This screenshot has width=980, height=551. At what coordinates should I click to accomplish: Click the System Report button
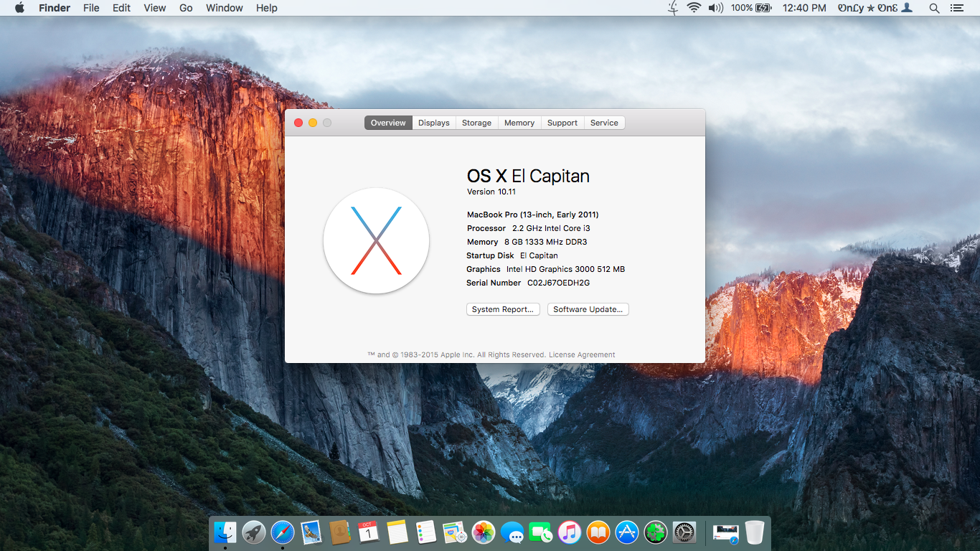click(503, 309)
